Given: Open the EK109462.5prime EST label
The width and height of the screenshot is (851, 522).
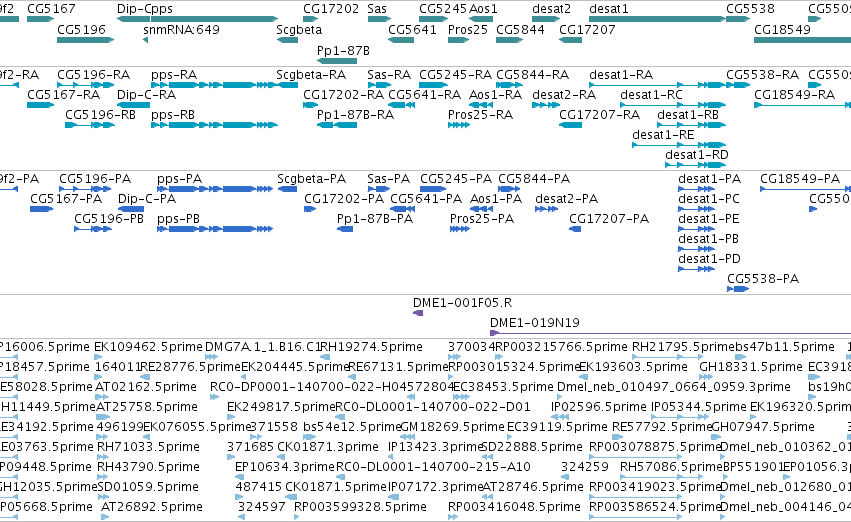Looking at the screenshot, I should tap(149, 347).
